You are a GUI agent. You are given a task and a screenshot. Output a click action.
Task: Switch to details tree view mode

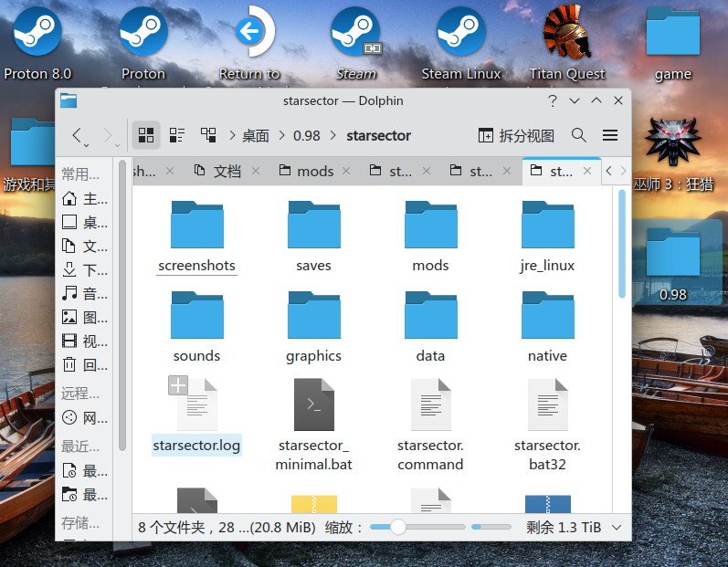208,135
